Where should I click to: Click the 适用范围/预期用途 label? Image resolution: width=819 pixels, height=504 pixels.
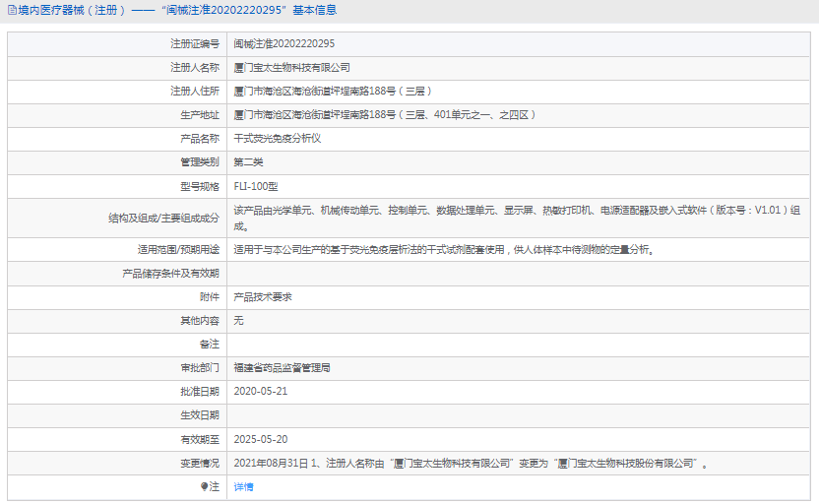(x=178, y=250)
